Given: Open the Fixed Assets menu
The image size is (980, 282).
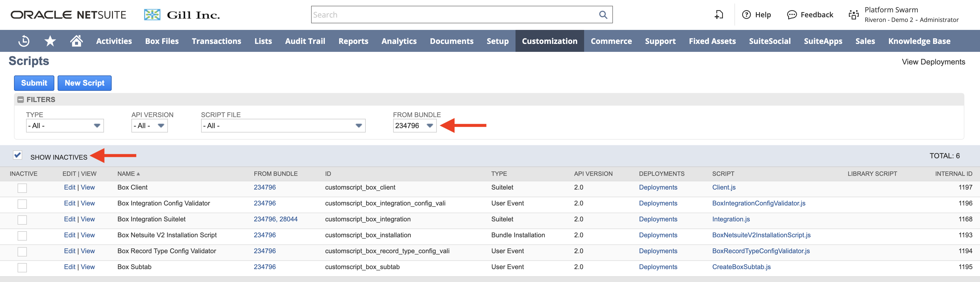Looking at the screenshot, I should [712, 41].
